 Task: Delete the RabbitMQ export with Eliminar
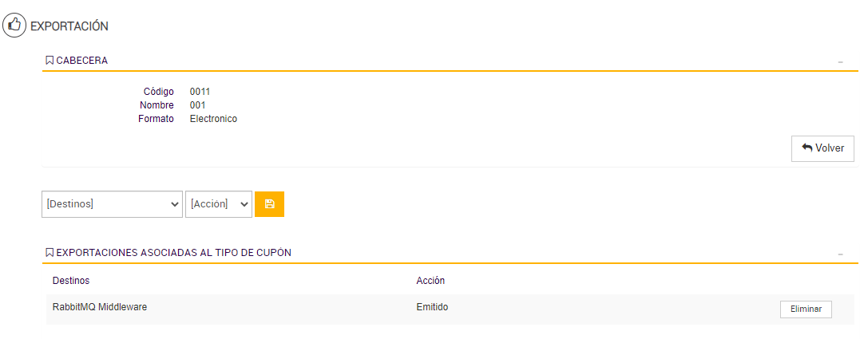point(806,309)
